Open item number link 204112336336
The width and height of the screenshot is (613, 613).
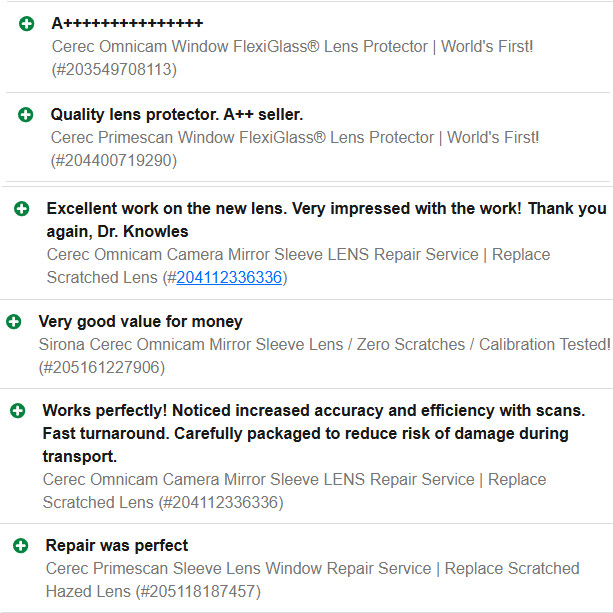tap(229, 277)
